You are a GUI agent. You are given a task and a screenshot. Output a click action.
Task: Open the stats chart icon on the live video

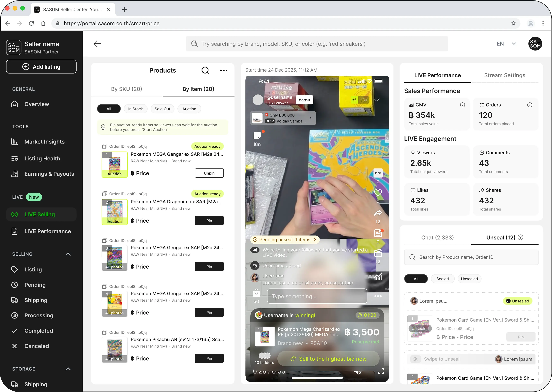378,277
